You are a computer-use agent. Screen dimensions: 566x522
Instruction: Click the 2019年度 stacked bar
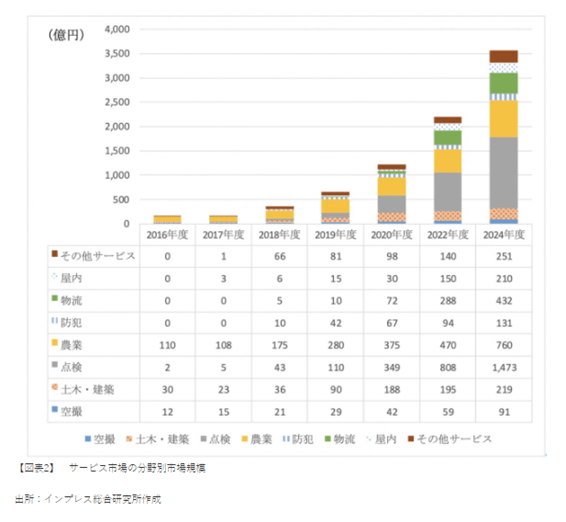click(335, 208)
